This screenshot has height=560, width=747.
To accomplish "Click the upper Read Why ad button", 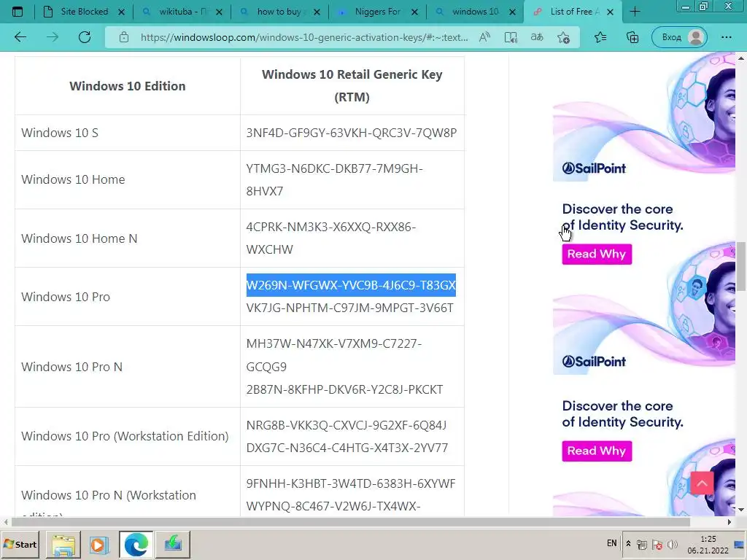I will click(597, 254).
